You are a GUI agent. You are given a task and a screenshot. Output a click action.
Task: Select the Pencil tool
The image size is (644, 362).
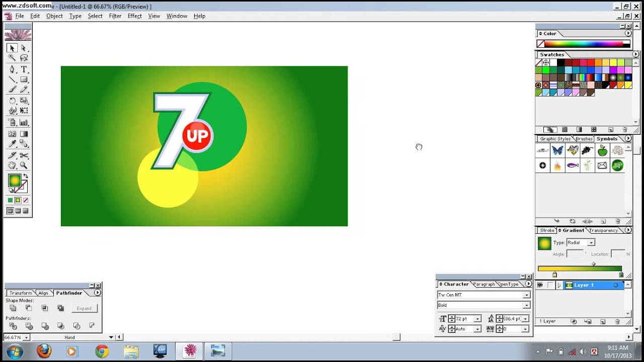(23, 89)
